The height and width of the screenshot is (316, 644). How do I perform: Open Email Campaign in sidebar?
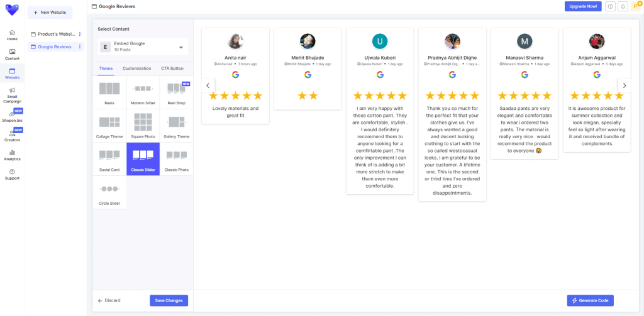tap(12, 94)
